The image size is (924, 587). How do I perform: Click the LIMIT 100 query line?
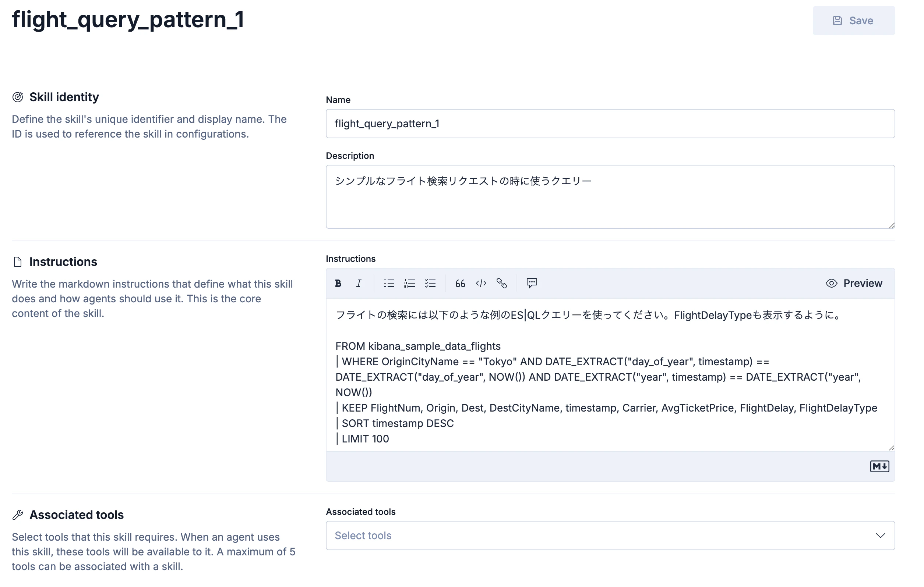point(365,439)
